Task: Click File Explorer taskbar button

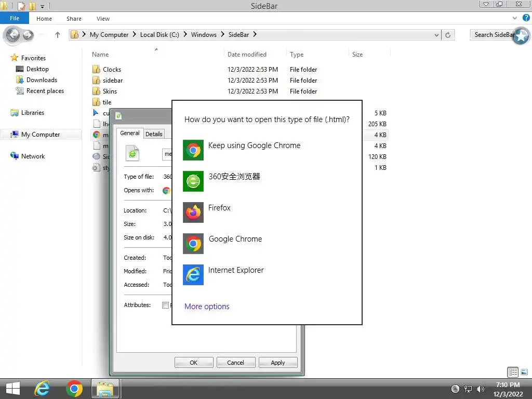Action: (105, 389)
